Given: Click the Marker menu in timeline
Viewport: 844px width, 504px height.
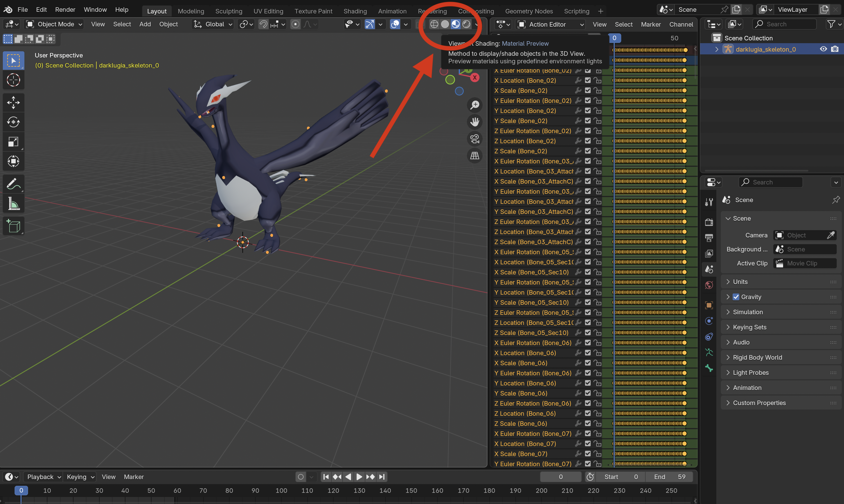Looking at the screenshot, I should [x=134, y=477].
